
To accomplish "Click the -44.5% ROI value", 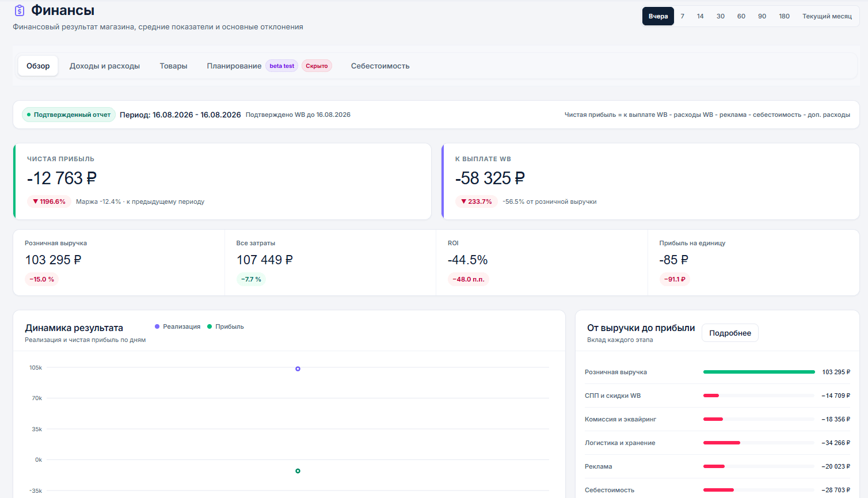I will (x=468, y=260).
